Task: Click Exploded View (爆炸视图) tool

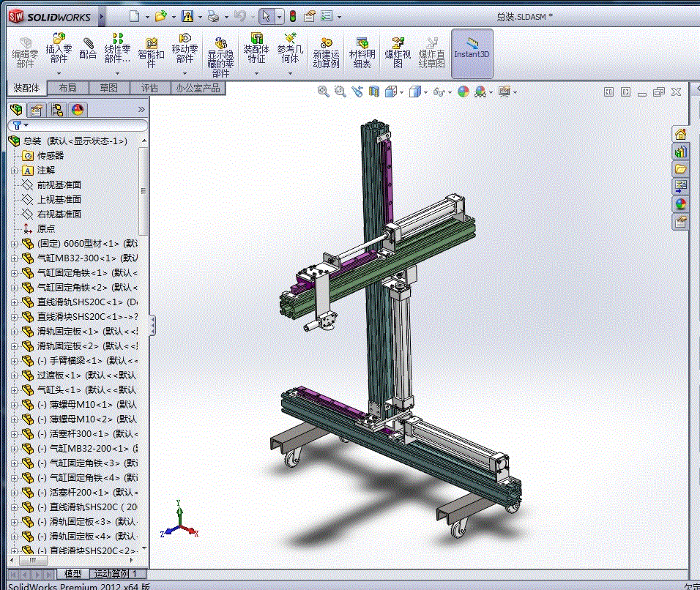Action: point(398,53)
